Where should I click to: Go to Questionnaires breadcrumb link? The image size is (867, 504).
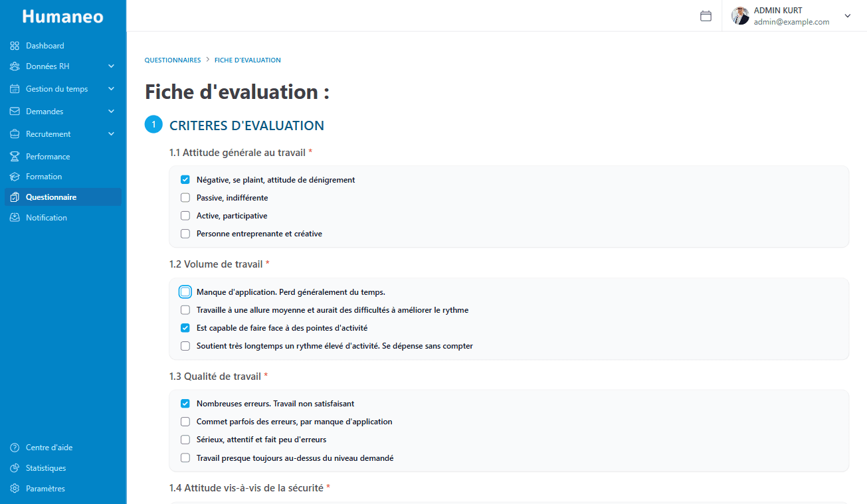coord(173,60)
